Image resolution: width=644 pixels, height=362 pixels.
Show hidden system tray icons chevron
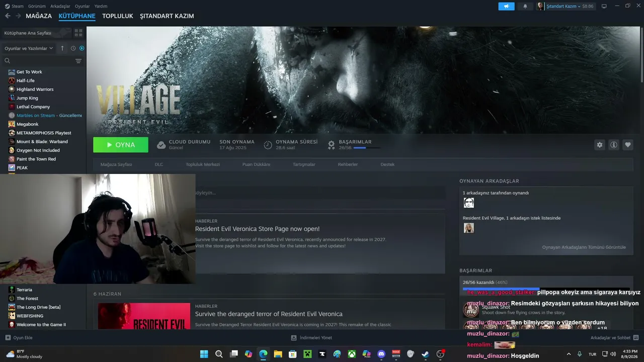click(569, 354)
